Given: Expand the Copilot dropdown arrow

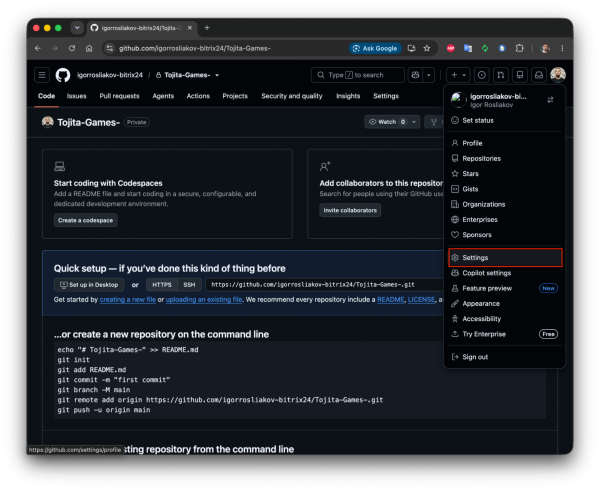Looking at the screenshot, I should [x=429, y=75].
